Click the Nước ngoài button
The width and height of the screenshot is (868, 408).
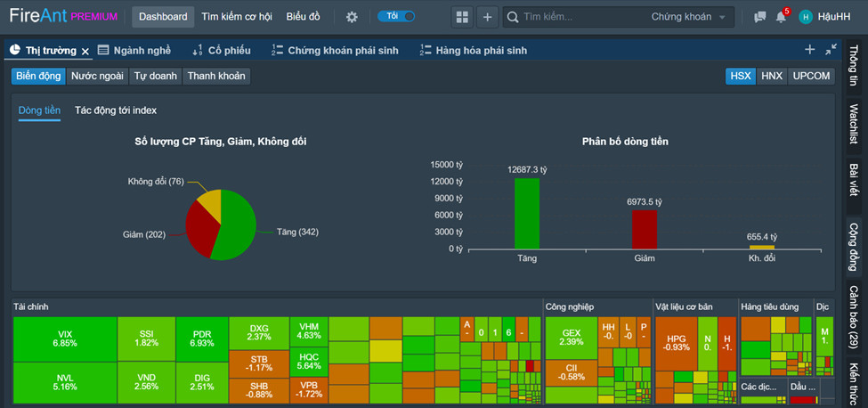pos(97,77)
